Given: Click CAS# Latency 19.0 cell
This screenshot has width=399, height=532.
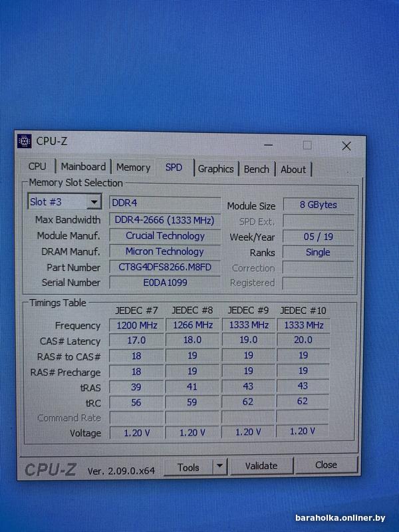Looking at the screenshot, I should tap(248, 340).
